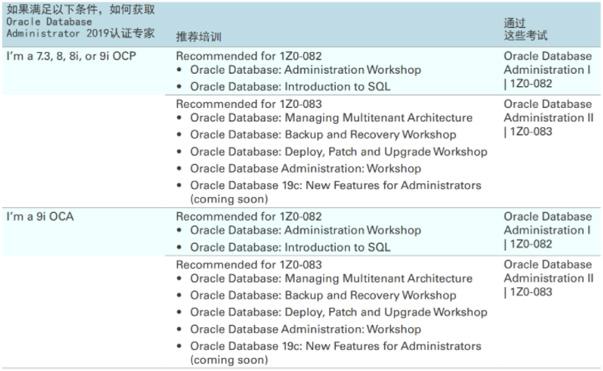Click Administration I 1Z0-082 exam in the 9i OCA row
The image size is (603, 371).
click(548, 230)
